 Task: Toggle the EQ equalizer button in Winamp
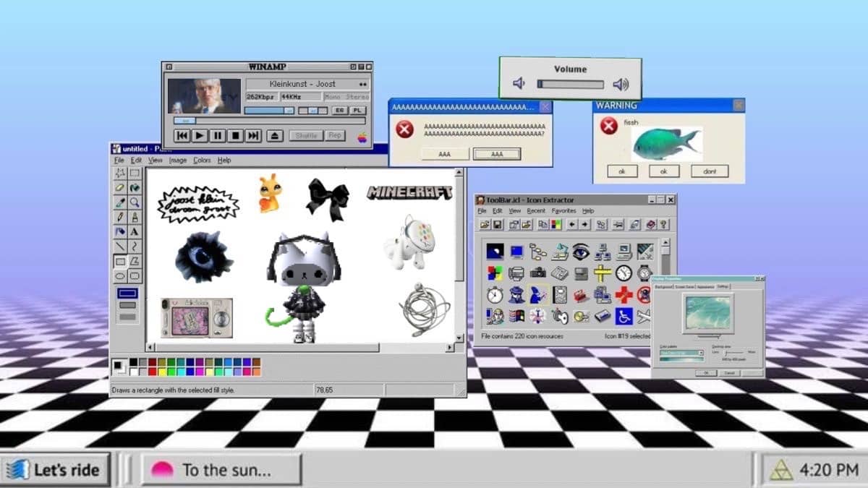click(340, 111)
